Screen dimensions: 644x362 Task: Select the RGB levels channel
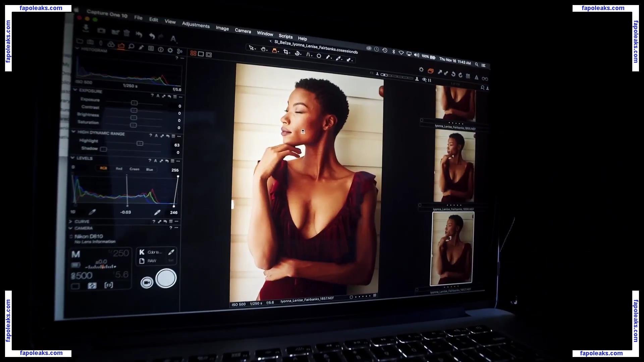(x=103, y=168)
